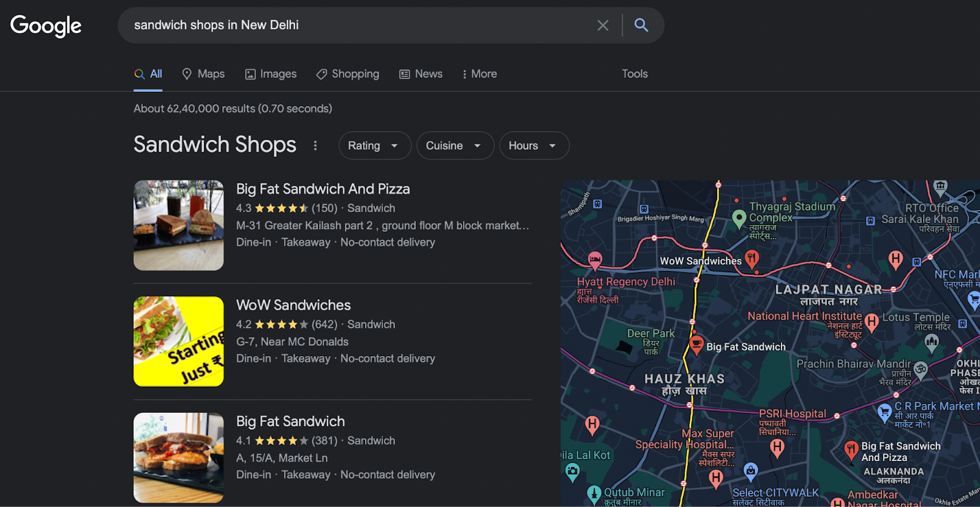Open the News tab
The image size is (980, 507).
421,74
